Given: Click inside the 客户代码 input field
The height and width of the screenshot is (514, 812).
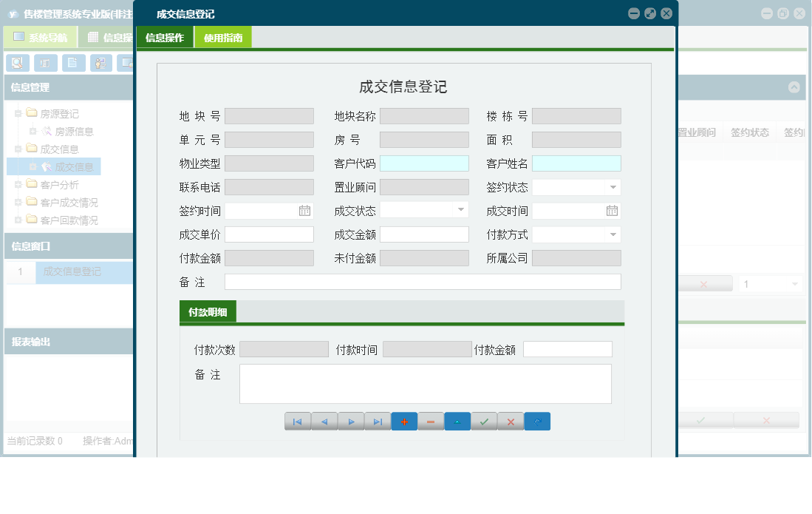Looking at the screenshot, I should tap(424, 163).
